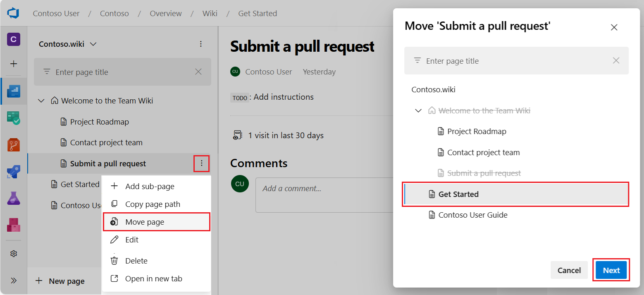Open the Overview hub icon
The width and height of the screenshot is (644, 295).
[14, 91]
